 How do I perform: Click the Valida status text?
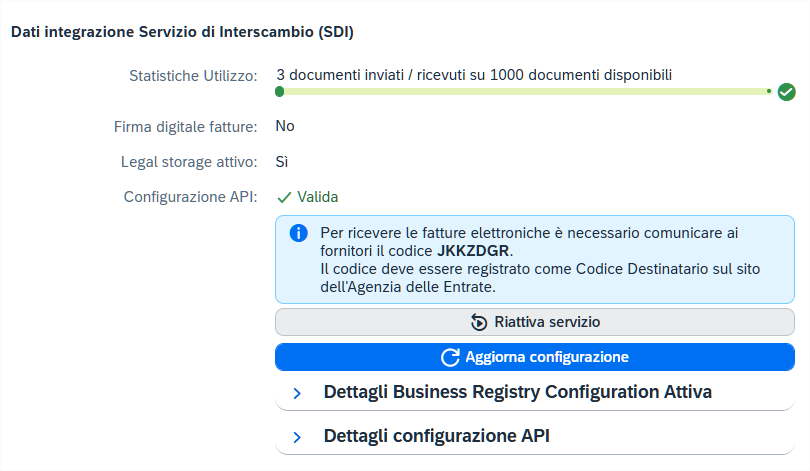coord(318,197)
